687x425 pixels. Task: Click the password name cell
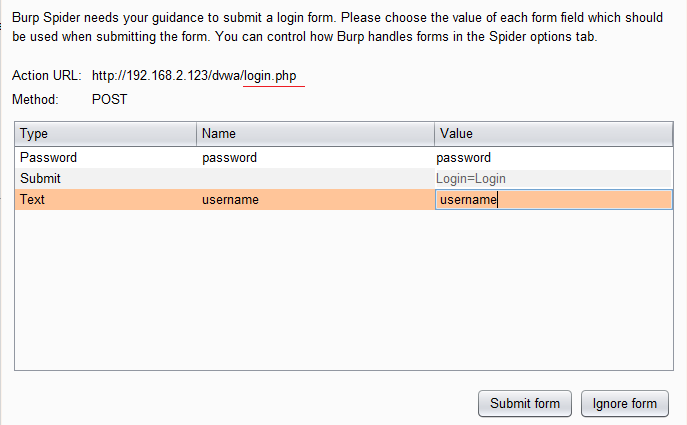point(315,157)
